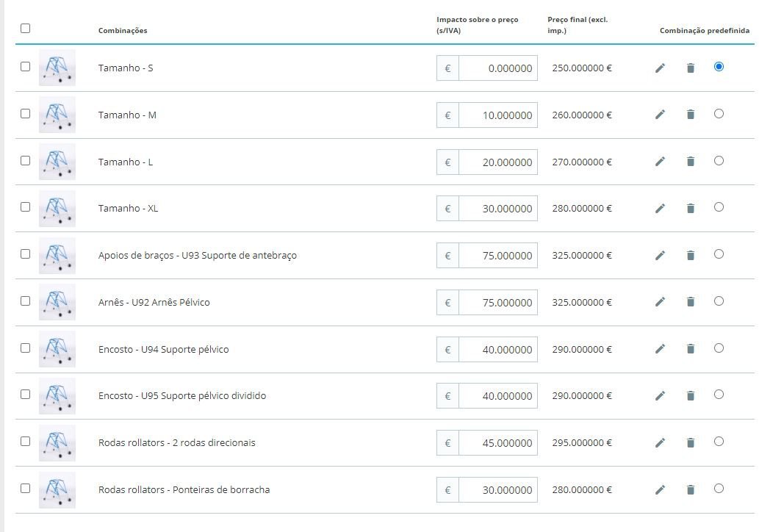Click the Ponteiras de borracha price field

pyautogui.click(x=498, y=490)
